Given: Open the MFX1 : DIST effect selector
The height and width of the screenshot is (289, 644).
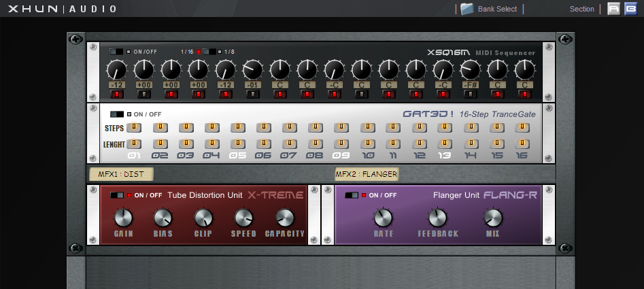Looking at the screenshot, I should (121, 174).
